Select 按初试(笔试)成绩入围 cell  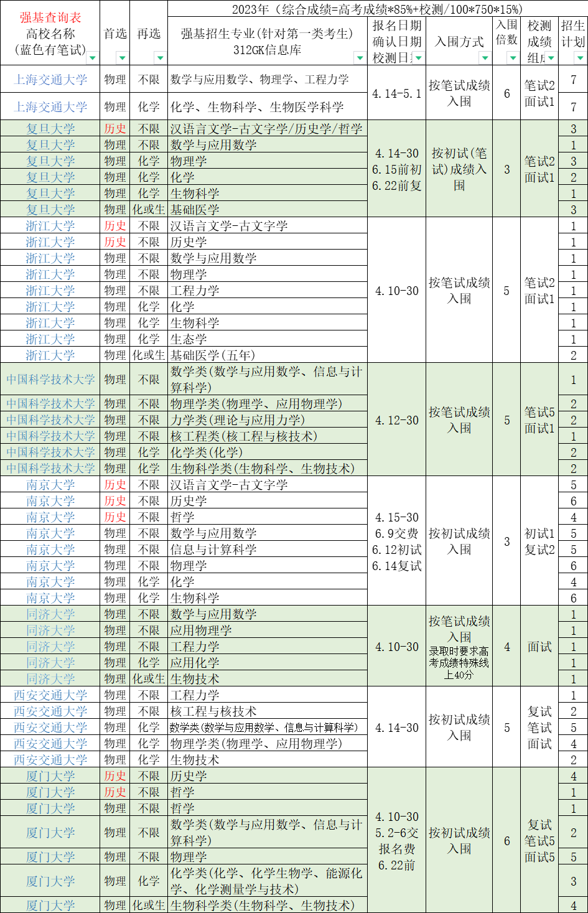[x=459, y=169]
